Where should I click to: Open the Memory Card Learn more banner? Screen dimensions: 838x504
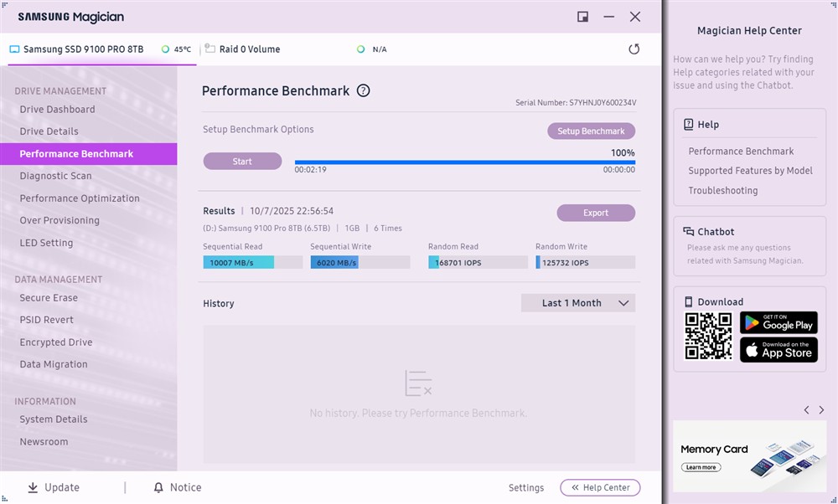pyautogui.click(x=700, y=467)
